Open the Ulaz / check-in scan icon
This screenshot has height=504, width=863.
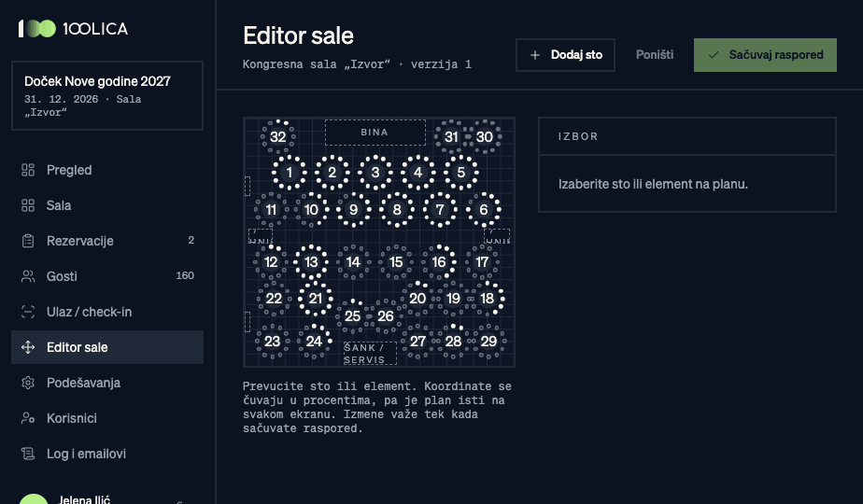click(x=28, y=312)
